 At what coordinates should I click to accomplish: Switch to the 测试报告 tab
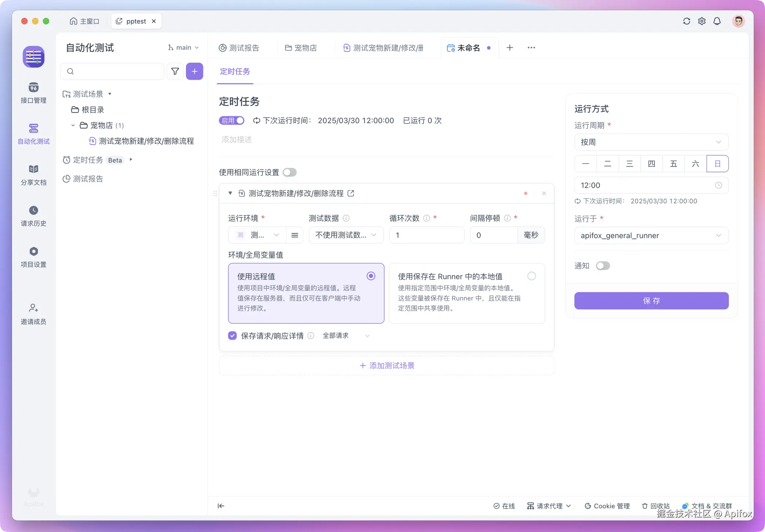[239, 48]
